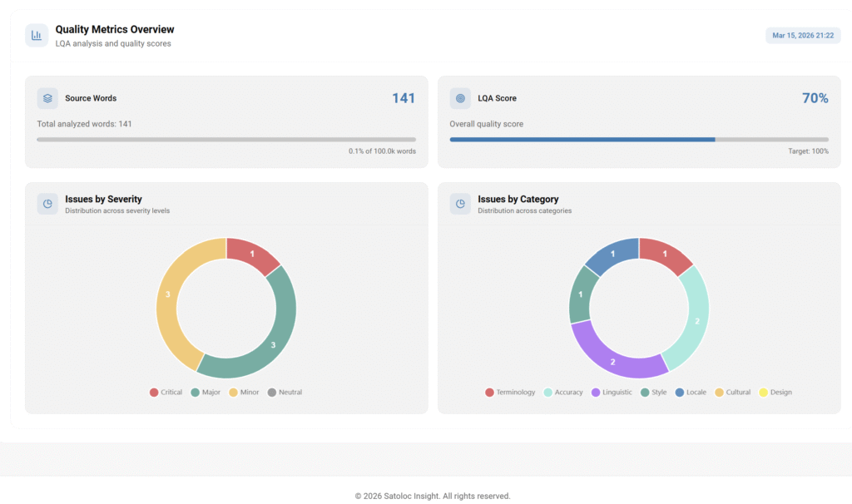Click the LQA Score progress bar
This screenshot has width=852, height=504.
click(x=639, y=140)
